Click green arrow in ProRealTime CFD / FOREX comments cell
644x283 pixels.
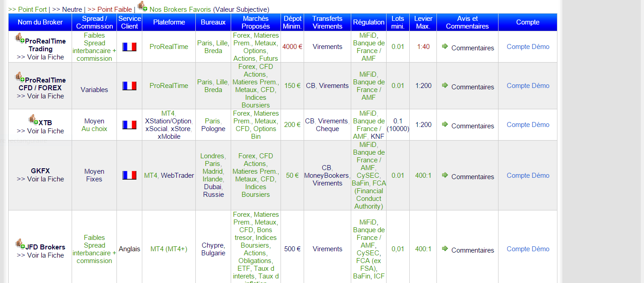click(445, 85)
